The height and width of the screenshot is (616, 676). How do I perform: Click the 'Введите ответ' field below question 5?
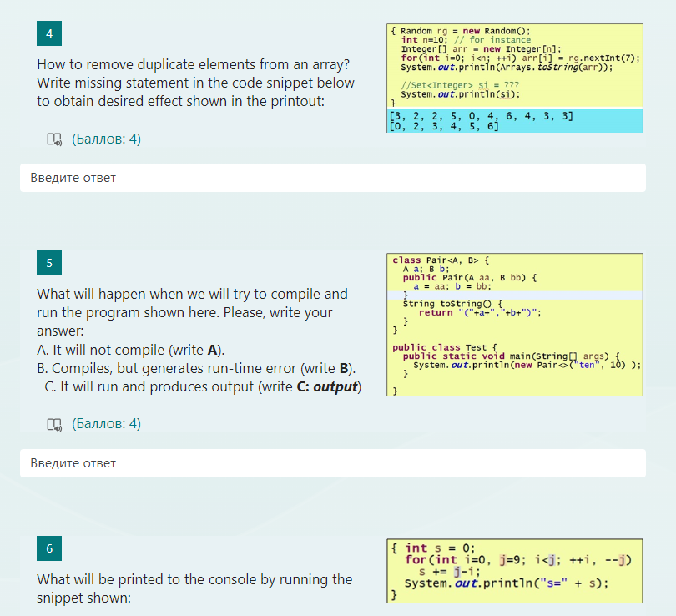click(x=334, y=463)
